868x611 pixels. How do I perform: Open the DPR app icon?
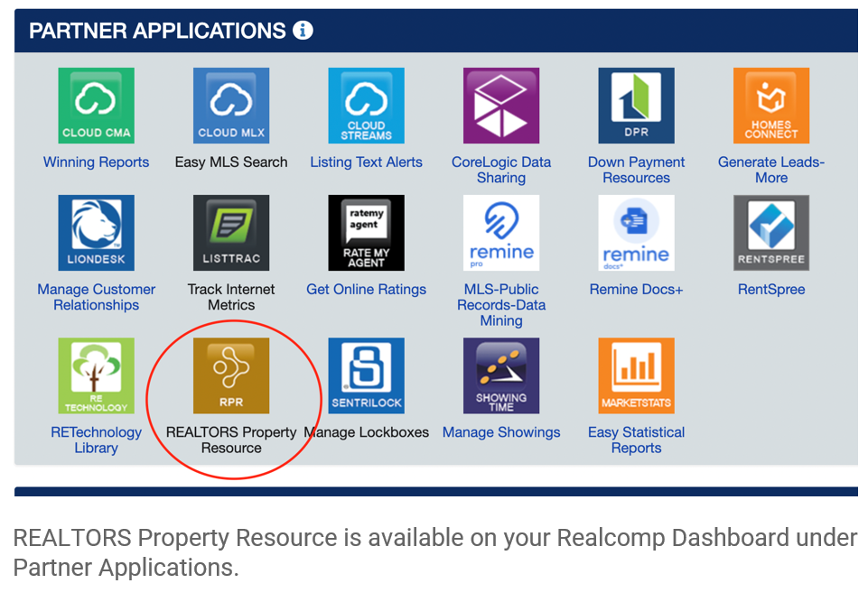point(637,106)
